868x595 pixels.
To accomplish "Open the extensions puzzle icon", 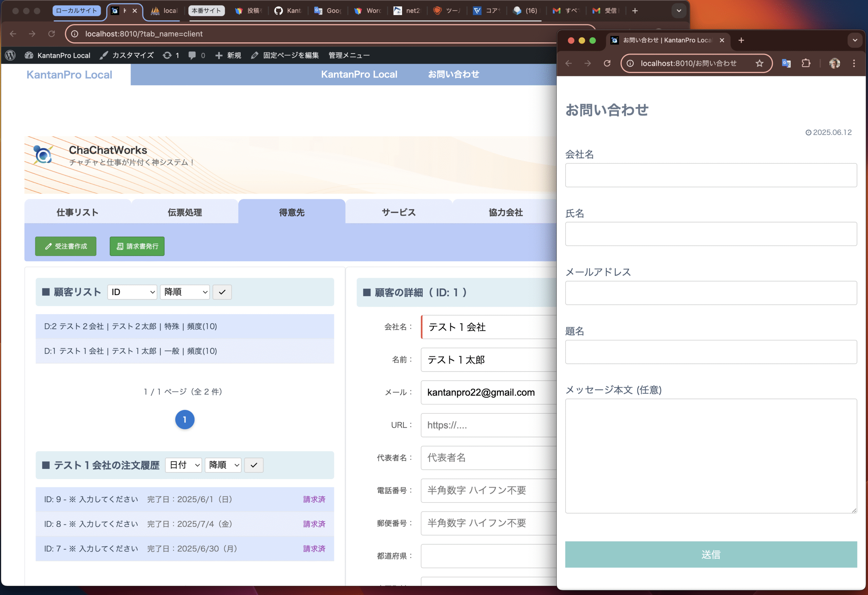I will (x=806, y=63).
